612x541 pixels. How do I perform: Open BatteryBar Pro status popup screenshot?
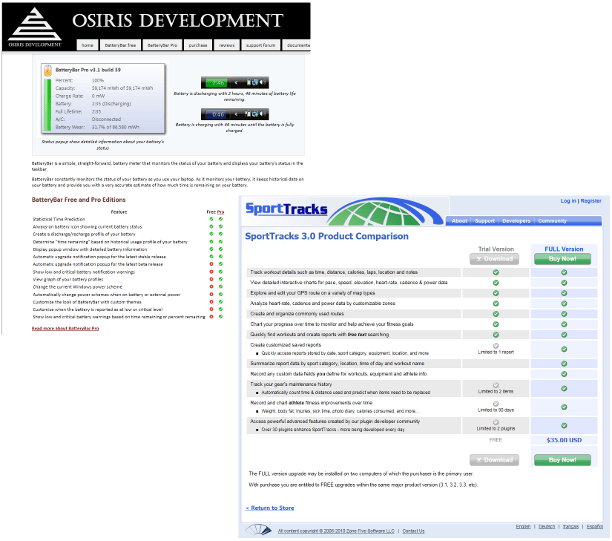(x=103, y=99)
